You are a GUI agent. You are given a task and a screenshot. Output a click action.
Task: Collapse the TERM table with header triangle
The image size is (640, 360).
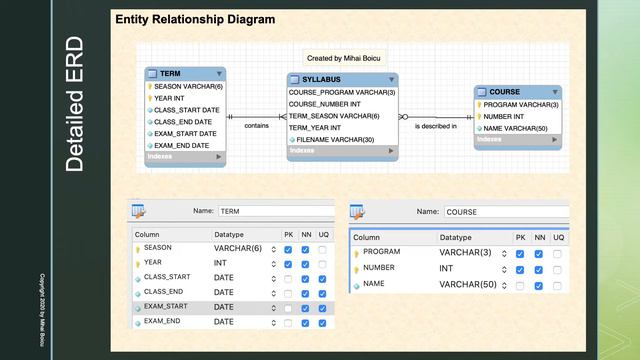(219, 74)
